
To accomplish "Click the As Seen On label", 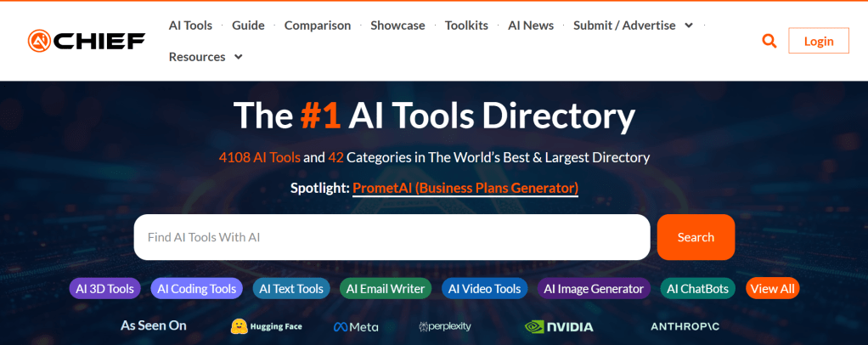I will point(154,325).
